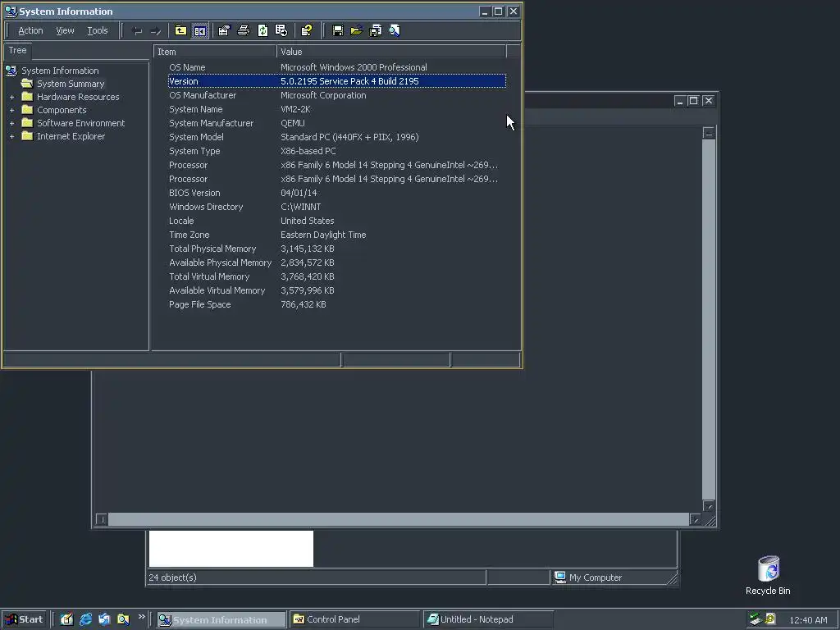Toggle the Show/Hide Console Tree icon
The image size is (840, 630).
point(200,30)
